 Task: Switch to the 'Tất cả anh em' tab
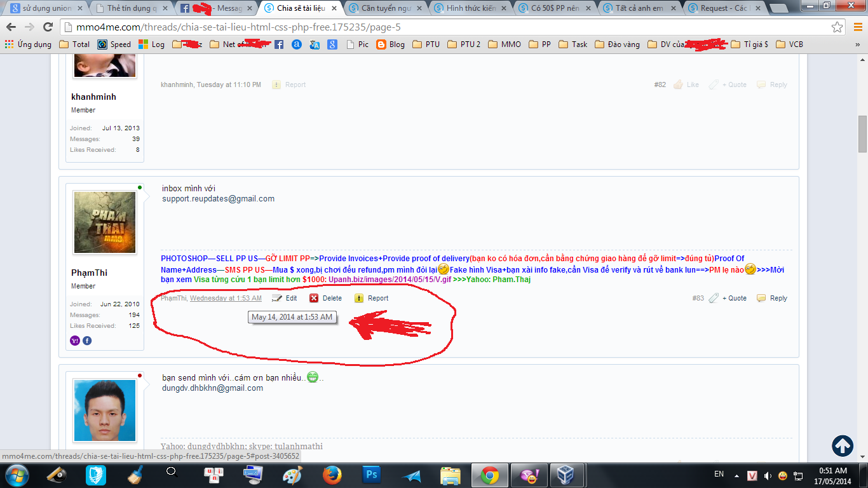[639, 8]
